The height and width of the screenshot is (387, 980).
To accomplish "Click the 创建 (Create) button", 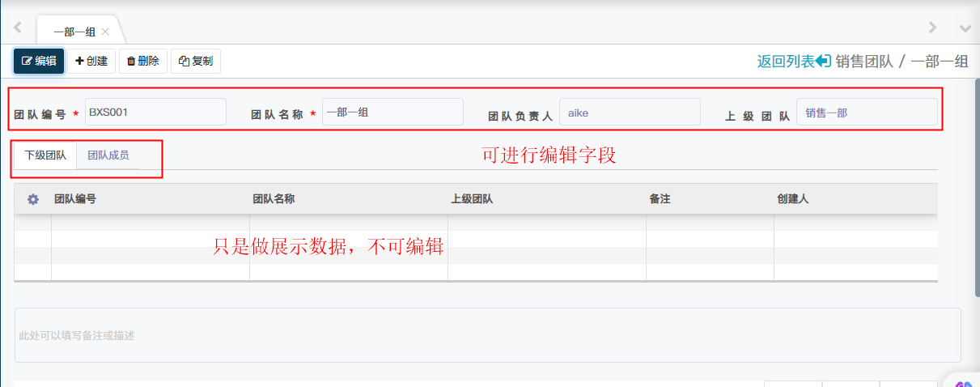I will pyautogui.click(x=91, y=62).
